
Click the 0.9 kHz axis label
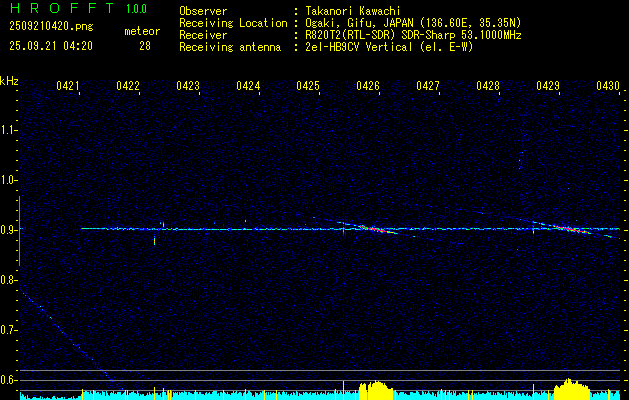[x=9, y=229]
